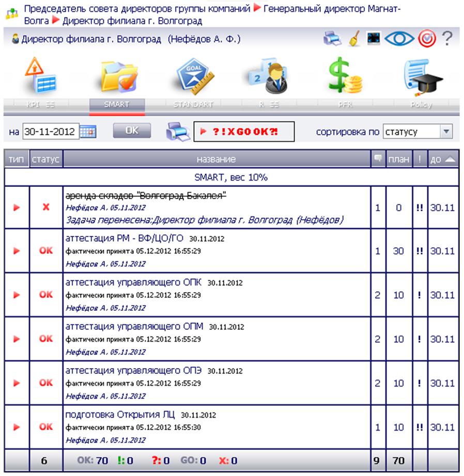Screen dimensions: 464x476
Task: Click the OK: 70 summary total
Action: pyautogui.click(x=92, y=461)
